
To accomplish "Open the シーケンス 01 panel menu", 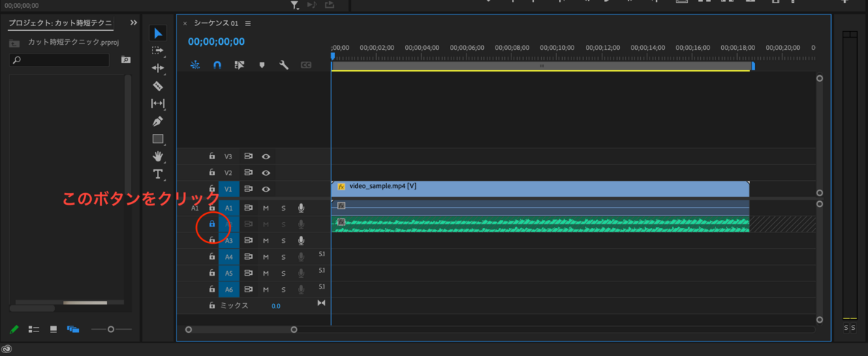I will coord(248,24).
